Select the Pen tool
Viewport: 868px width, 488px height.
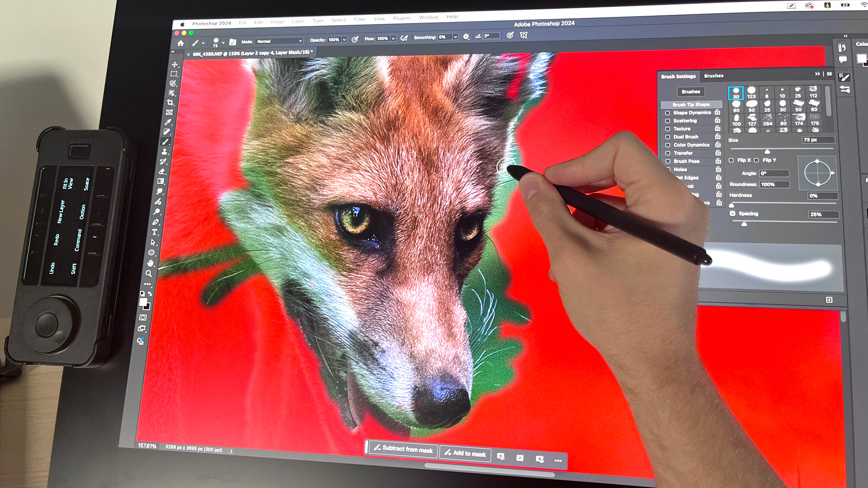point(156,222)
